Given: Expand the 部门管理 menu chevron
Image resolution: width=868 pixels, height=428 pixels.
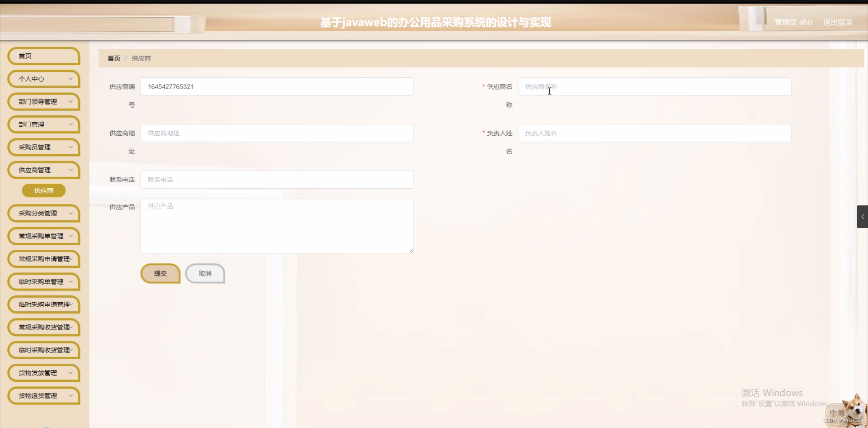Looking at the screenshot, I should [71, 124].
